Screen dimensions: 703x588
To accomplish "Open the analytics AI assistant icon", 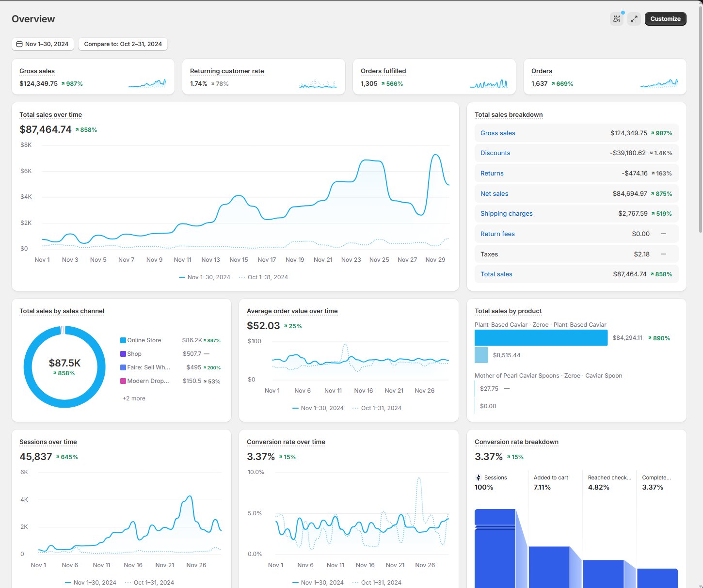I will pos(616,18).
